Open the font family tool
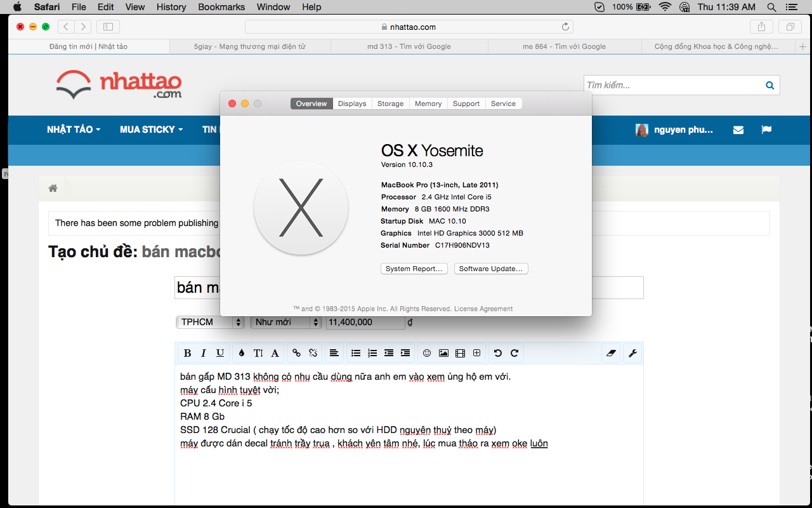The height and width of the screenshot is (508, 812). click(275, 353)
